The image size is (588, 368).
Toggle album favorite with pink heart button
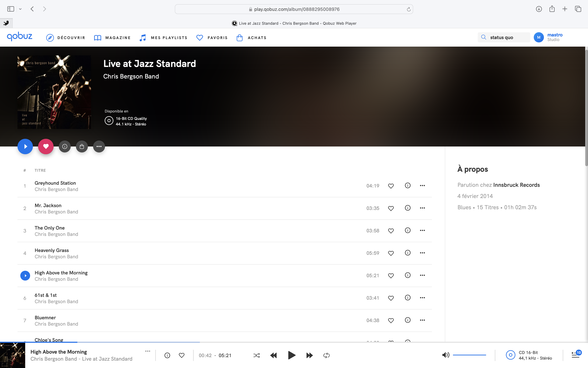(46, 146)
